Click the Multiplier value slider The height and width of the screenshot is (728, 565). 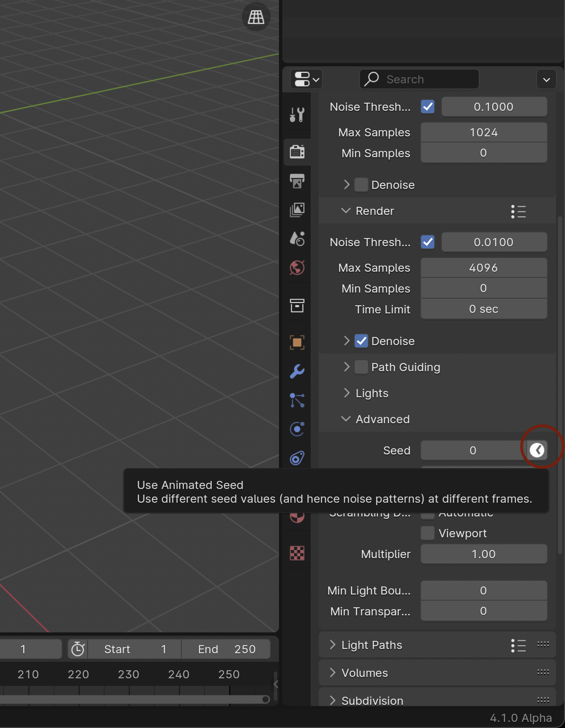[x=484, y=554]
